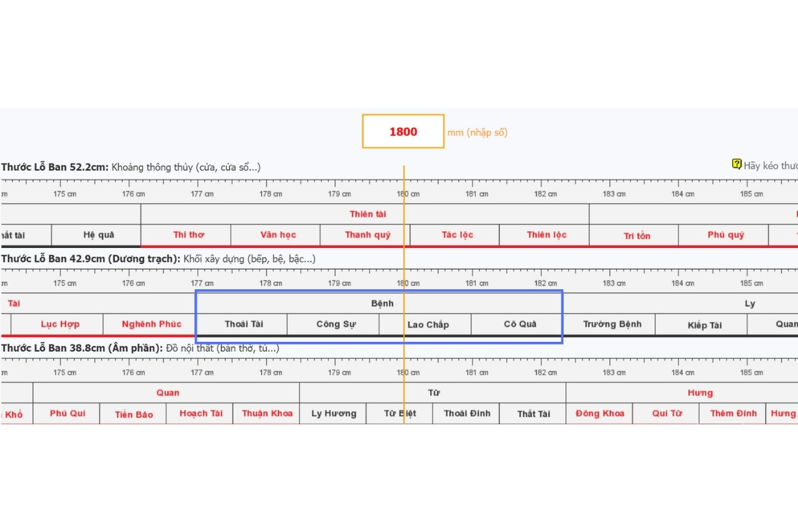
Task: Click the 'Hãy kéo thước' hint text
Action: (x=771, y=166)
